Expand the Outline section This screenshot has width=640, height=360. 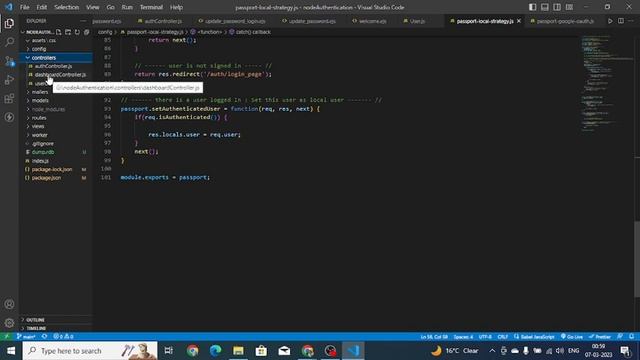pyautogui.click(x=36, y=320)
